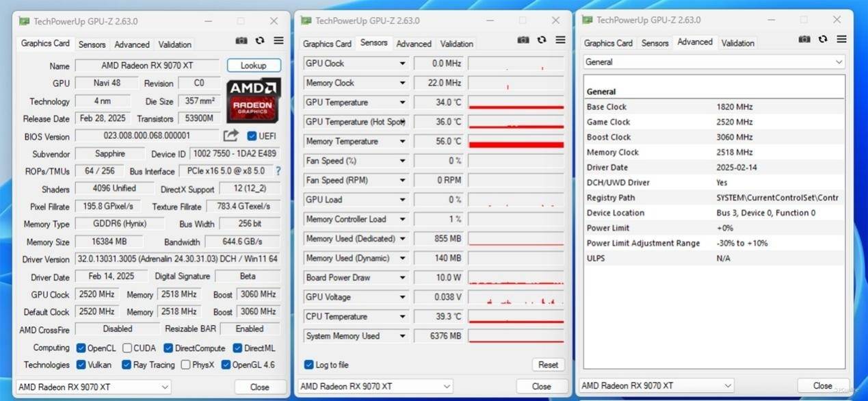Open the Fan Speed (RPM) sensor dropdown
Viewport: 868px width, 401px height.
[402, 181]
